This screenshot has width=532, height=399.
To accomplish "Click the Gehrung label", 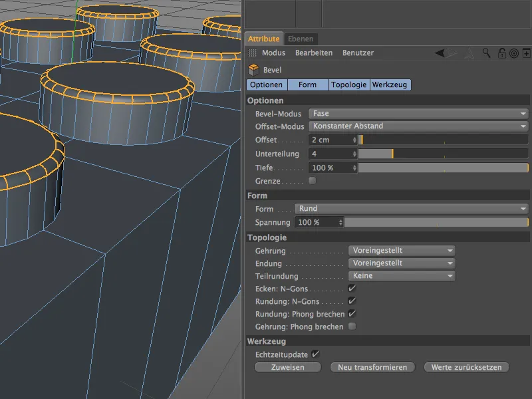I will pos(271,251).
